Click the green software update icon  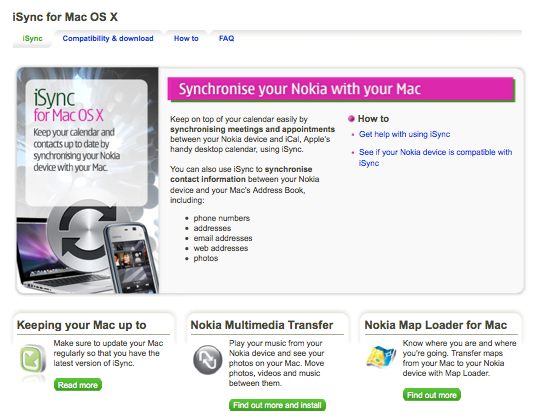coord(33,359)
